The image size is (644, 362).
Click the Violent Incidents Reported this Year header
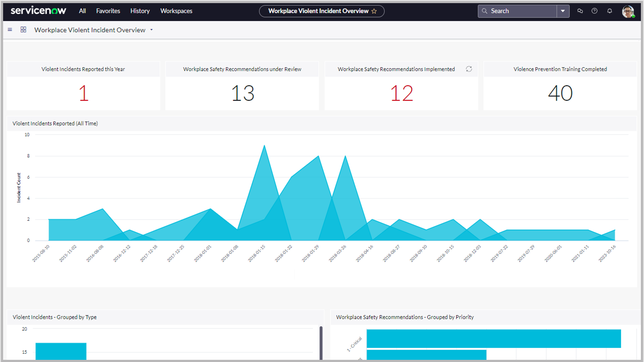click(83, 69)
